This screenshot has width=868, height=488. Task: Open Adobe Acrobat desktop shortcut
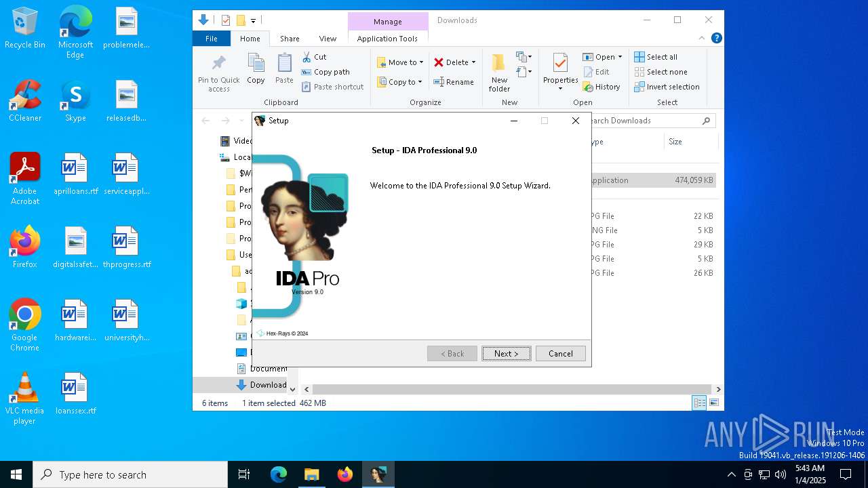25,179
